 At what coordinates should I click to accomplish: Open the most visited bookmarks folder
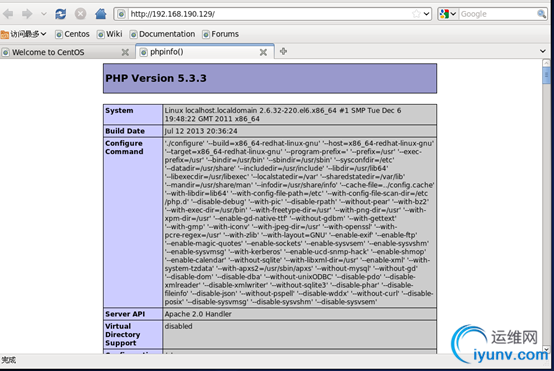coord(24,34)
